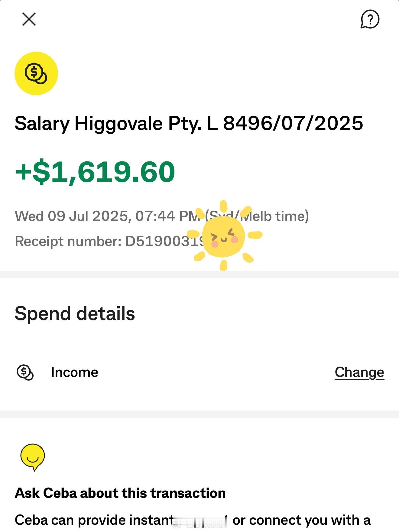This screenshot has height=532, width=399.
Task: Tap the green +$1,619.60 amount
Action: (x=95, y=172)
